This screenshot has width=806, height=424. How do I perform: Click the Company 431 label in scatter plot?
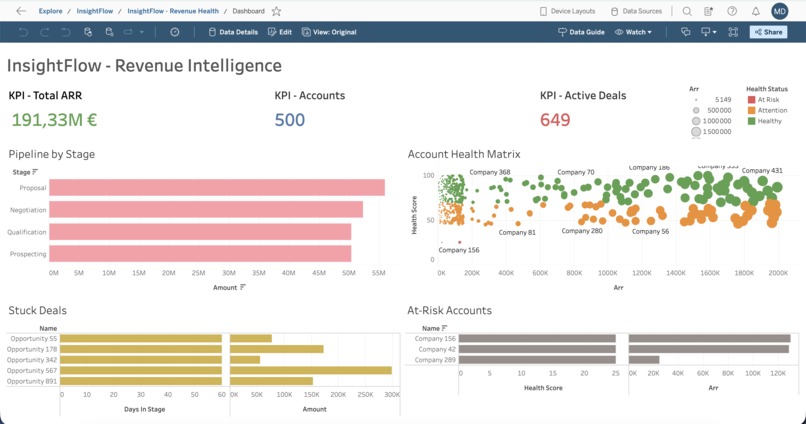[x=762, y=170]
